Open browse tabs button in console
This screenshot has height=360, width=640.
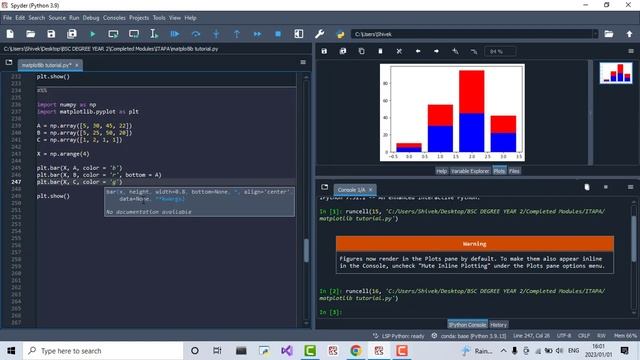point(324,187)
